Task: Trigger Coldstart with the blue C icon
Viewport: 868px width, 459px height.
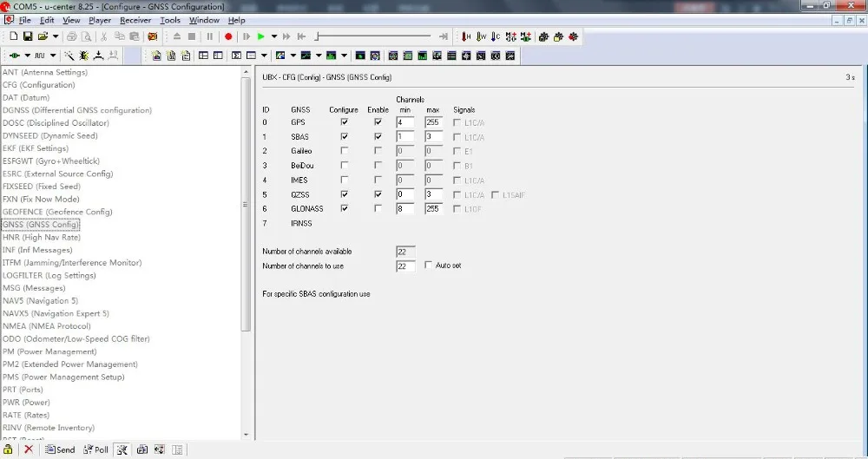Action: click(496, 36)
